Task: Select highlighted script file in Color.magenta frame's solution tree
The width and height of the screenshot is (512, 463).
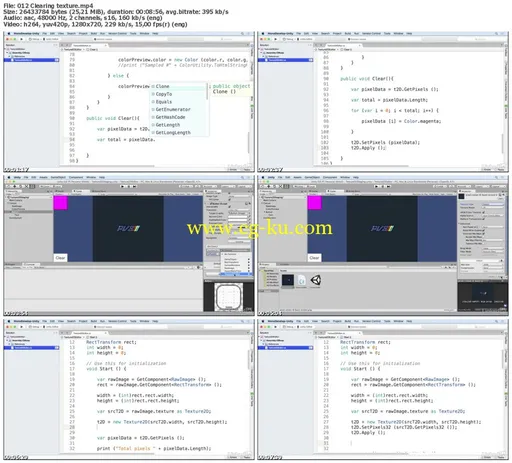Action: [286, 60]
